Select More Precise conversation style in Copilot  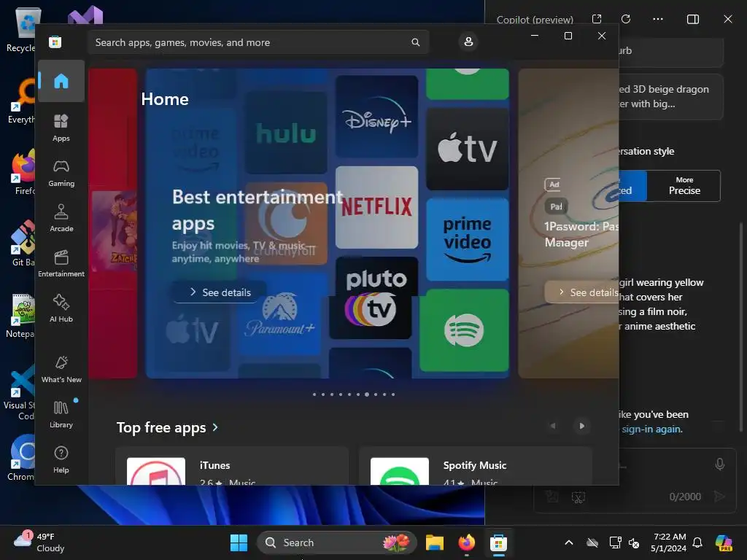684,186
